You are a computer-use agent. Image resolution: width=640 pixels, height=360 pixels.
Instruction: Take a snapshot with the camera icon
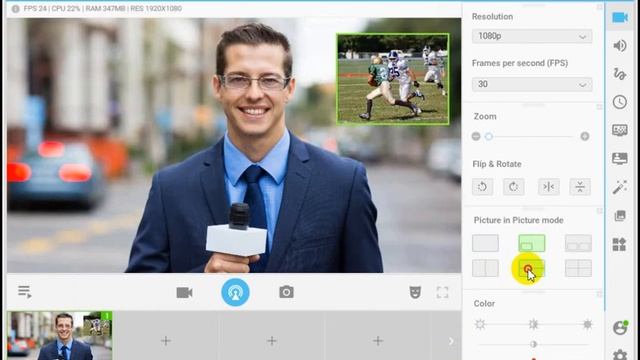click(x=286, y=292)
